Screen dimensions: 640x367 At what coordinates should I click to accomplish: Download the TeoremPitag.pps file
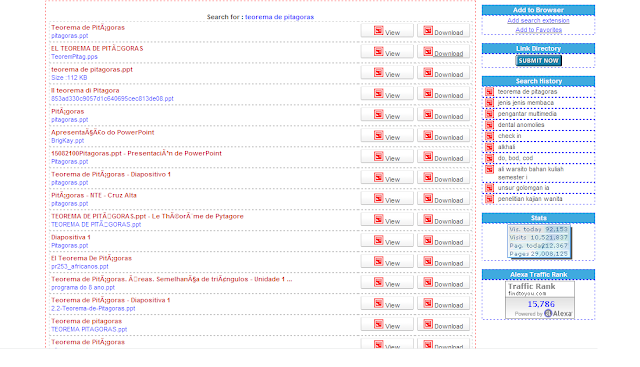[x=443, y=52]
